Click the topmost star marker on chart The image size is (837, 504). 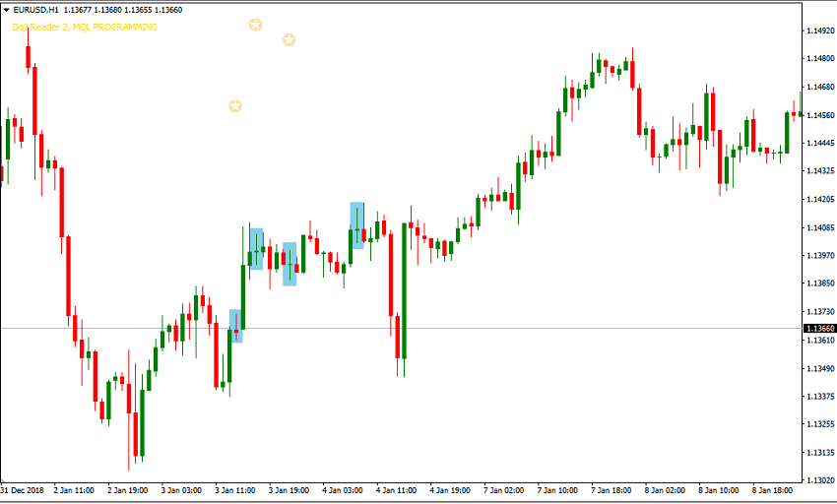255,25
